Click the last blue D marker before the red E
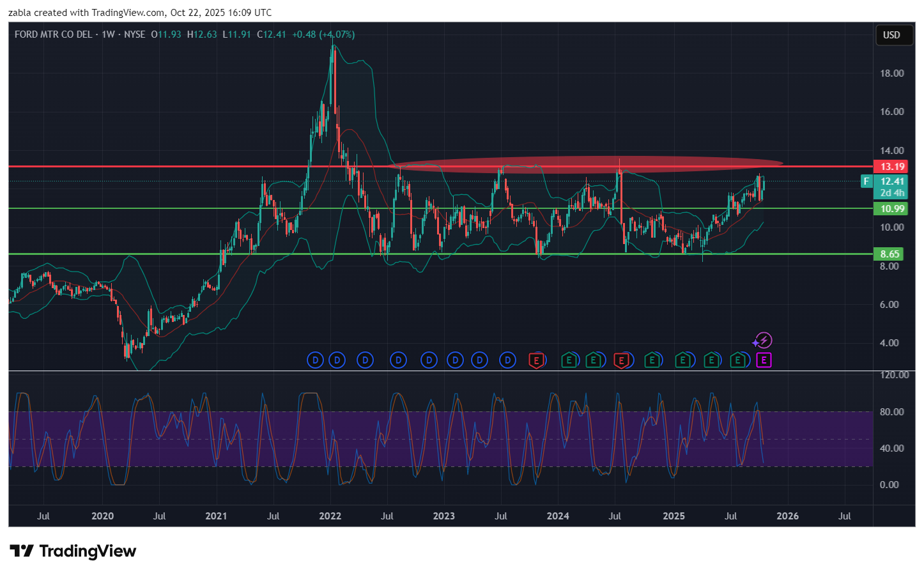Viewport: 924px width, 575px height. (507, 360)
